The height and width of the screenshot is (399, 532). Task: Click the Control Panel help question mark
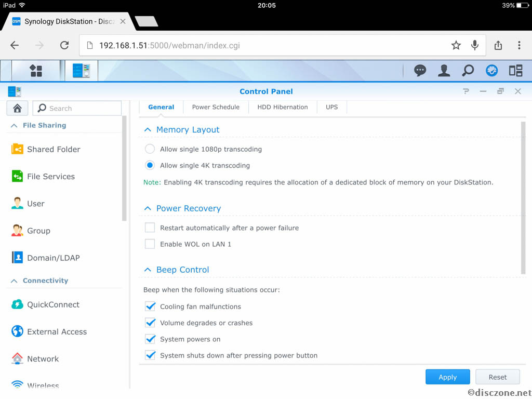[x=466, y=91]
